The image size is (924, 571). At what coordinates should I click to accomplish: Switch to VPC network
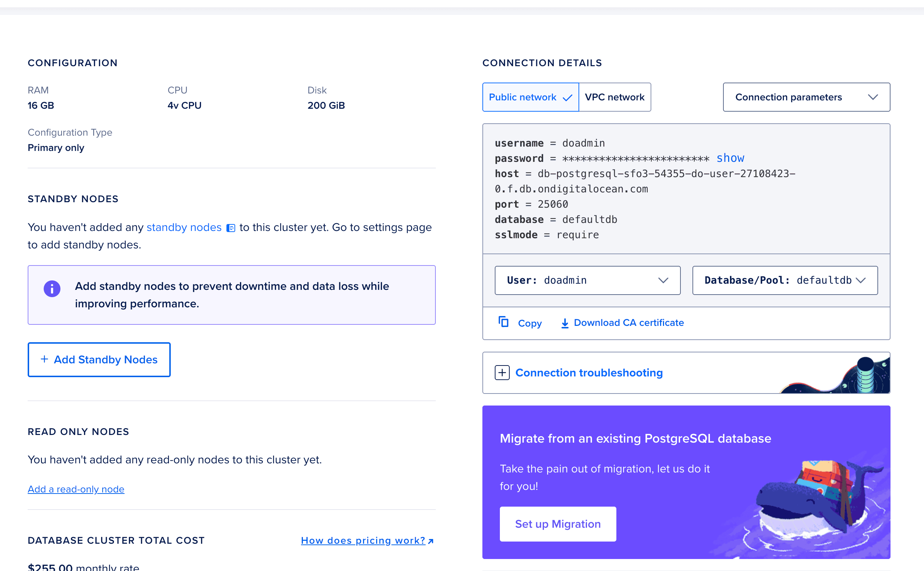615,97
